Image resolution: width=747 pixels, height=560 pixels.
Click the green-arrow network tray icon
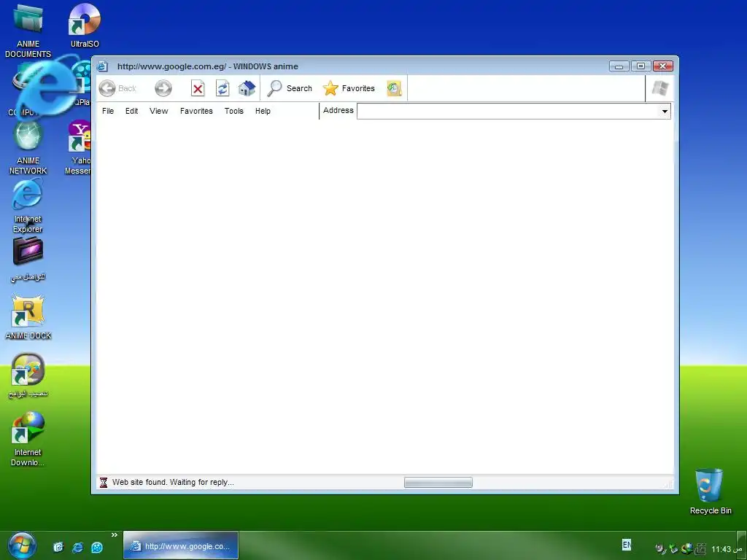coord(673,548)
